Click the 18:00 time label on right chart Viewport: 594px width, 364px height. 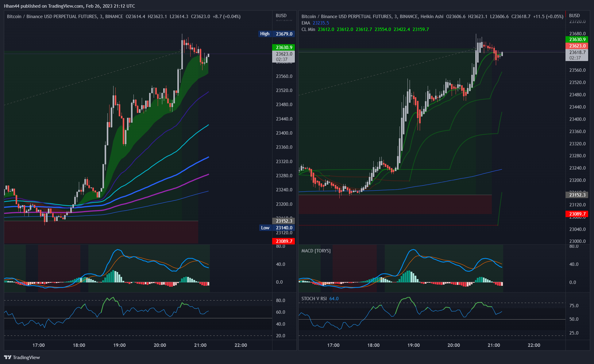point(373,345)
